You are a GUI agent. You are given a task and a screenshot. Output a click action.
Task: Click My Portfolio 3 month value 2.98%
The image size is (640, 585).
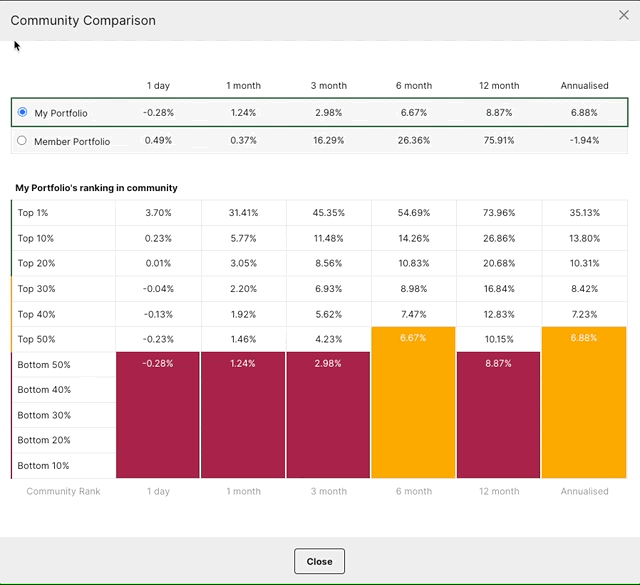(x=329, y=112)
